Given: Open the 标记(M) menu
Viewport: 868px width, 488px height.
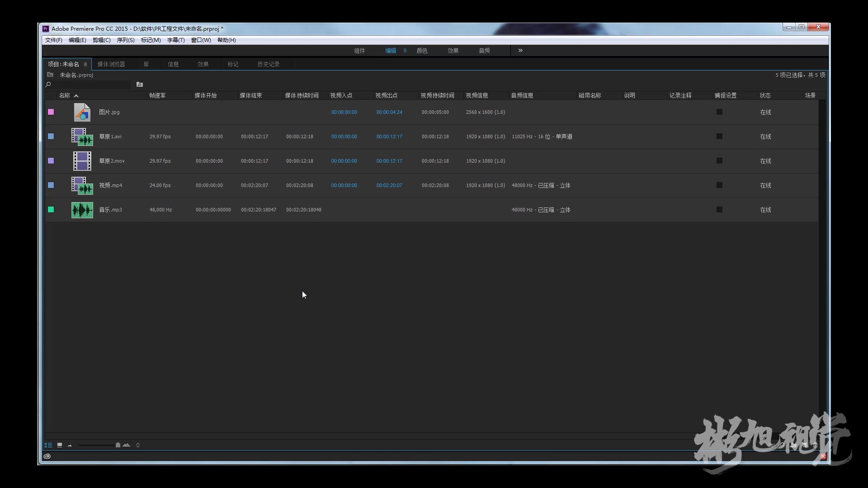Looking at the screenshot, I should click(x=151, y=40).
